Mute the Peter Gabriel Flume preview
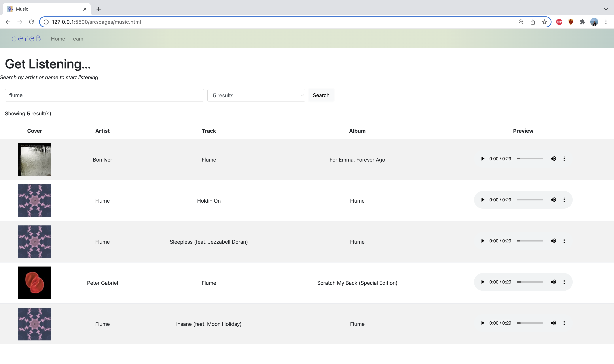 [x=553, y=282]
